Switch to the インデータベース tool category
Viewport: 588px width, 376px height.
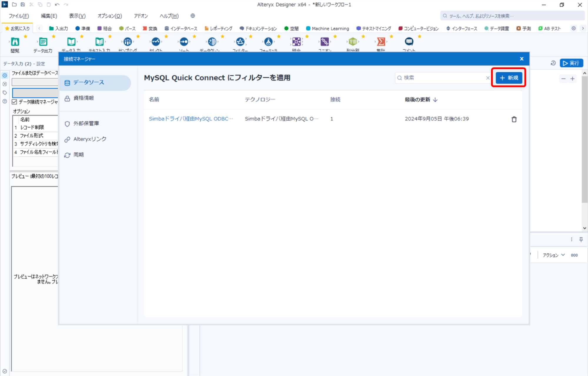181,28
